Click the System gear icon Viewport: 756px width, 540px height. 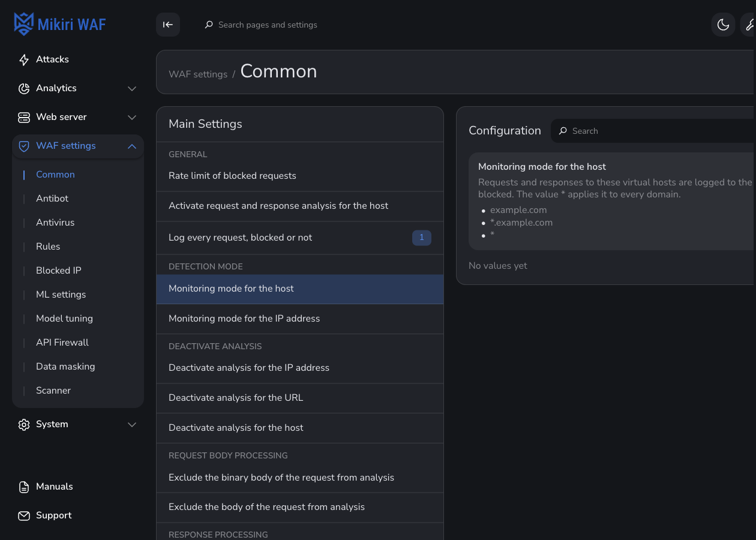24,424
